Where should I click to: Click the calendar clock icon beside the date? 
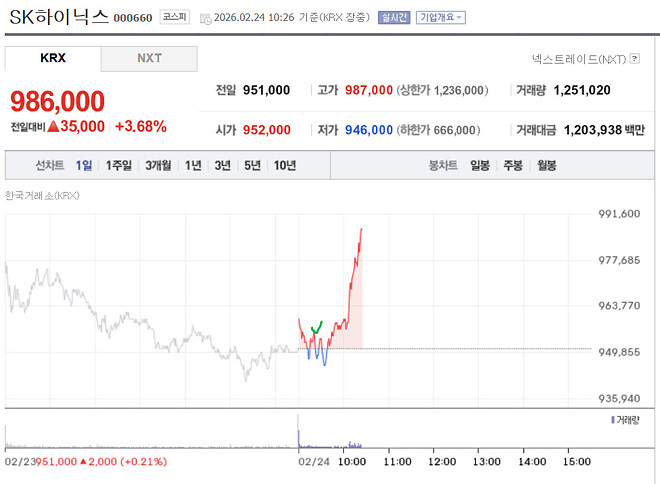[205, 19]
